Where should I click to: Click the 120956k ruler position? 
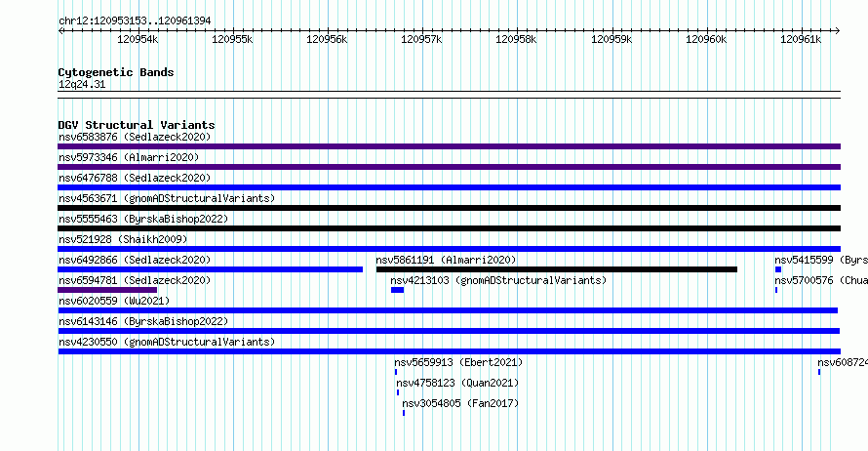[x=327, y=39]
